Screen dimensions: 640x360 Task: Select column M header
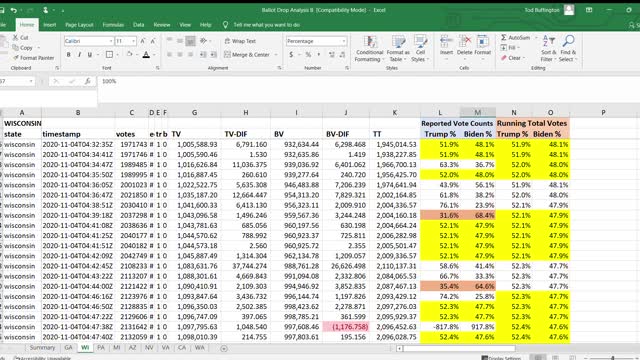(478, 112)
